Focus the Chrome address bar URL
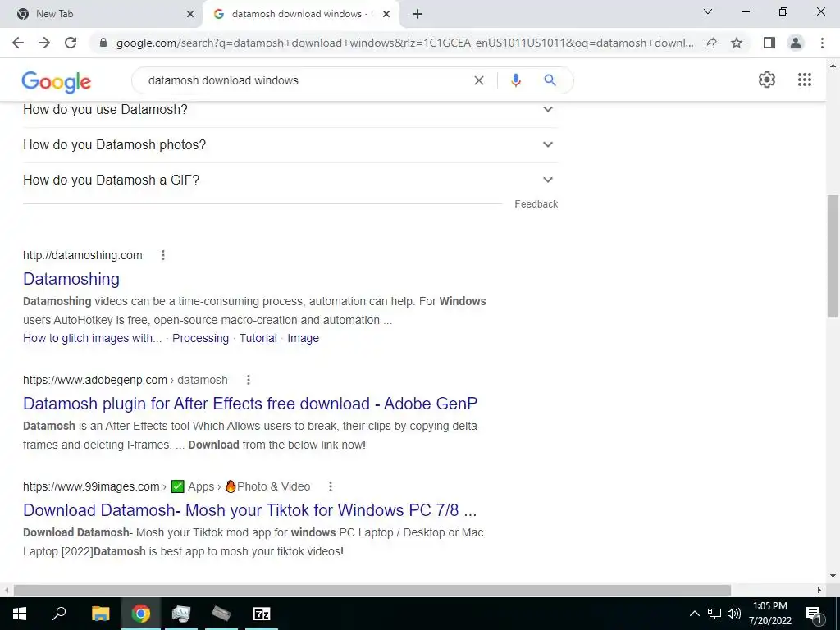The width and height of the screenshot is (840, 630). click(x=404, y=43)
